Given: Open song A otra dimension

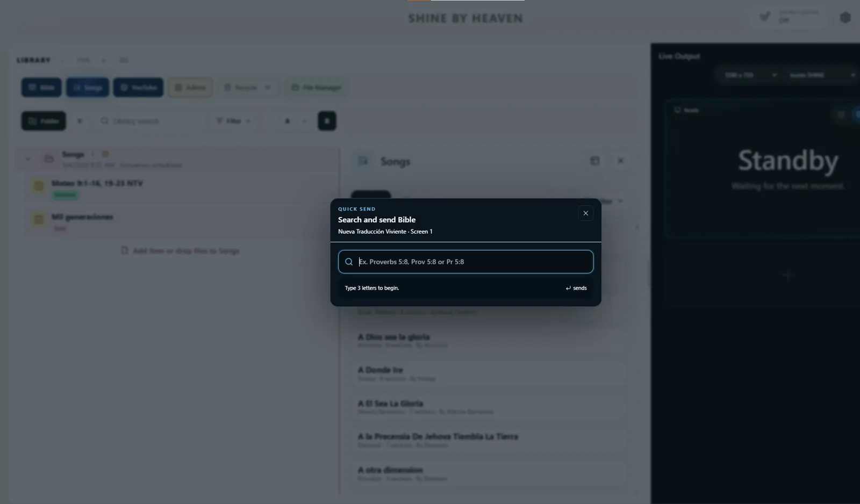Looking at the screenshot, I should coord(489,473).
